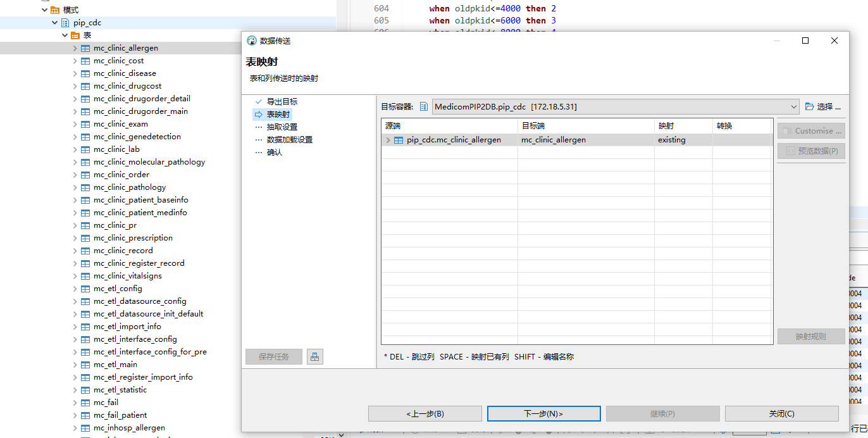Click the table icon of pip_cdc.mc_clinic_allergen row
Image resolution: width=868 pixels, height=438 pixels.
click(399, 140)
